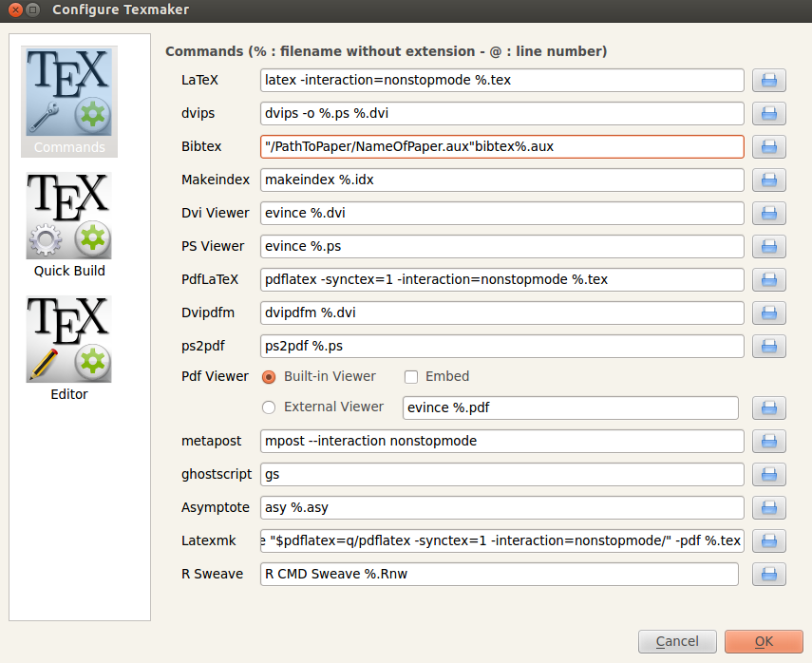
Task: Edit the PdfLaTeX command field
Action: pos(501,279)
